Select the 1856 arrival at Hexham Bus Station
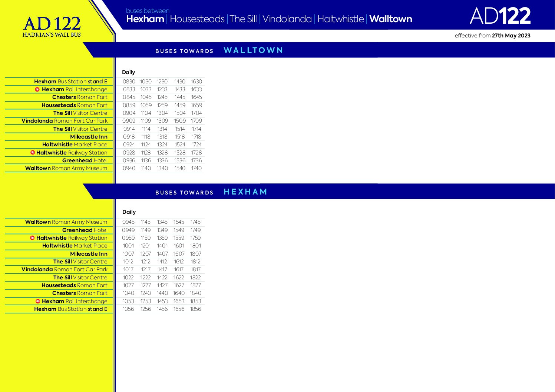 point(195,309)
